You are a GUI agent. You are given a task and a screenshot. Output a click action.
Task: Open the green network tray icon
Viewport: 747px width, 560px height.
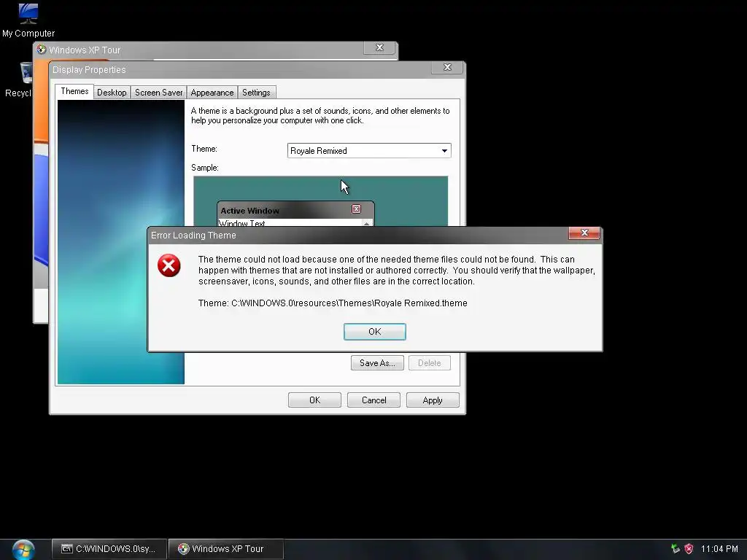tap(675, 548)
